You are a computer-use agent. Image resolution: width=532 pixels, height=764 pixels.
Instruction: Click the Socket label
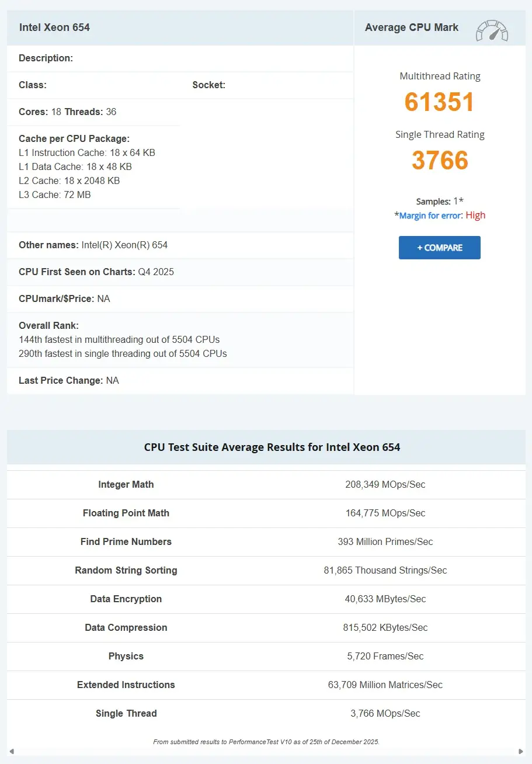(x=209, y=85)
